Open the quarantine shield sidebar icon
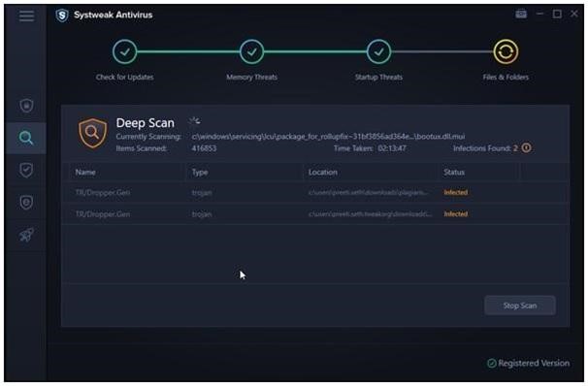 (x=26, y=203)
